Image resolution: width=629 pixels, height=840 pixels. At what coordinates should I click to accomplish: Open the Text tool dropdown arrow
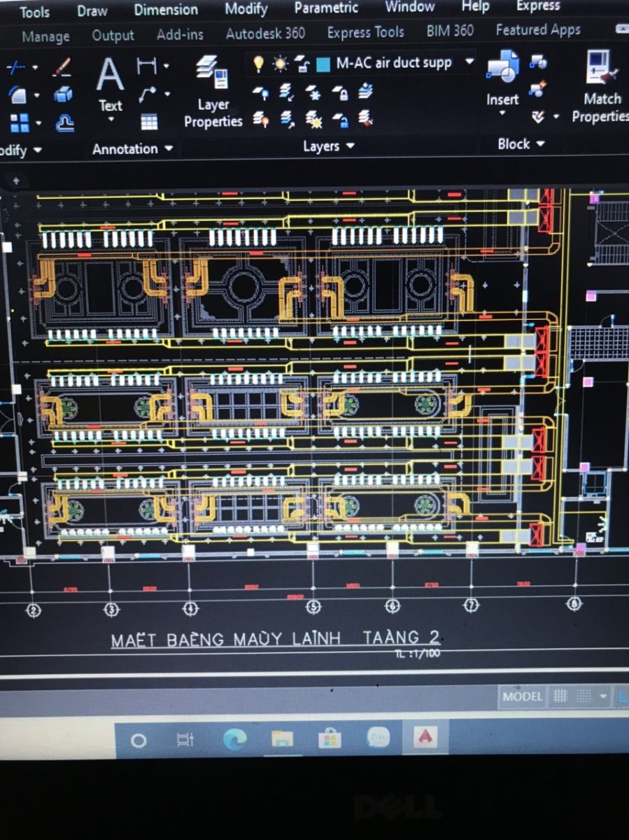111,120
